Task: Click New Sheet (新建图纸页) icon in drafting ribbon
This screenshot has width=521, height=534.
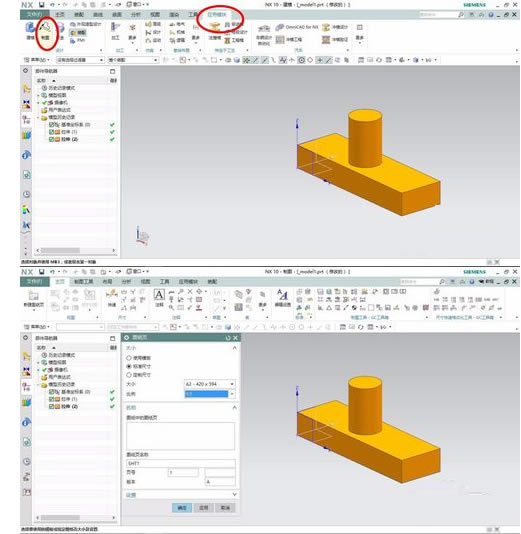Action: (33, 299)
